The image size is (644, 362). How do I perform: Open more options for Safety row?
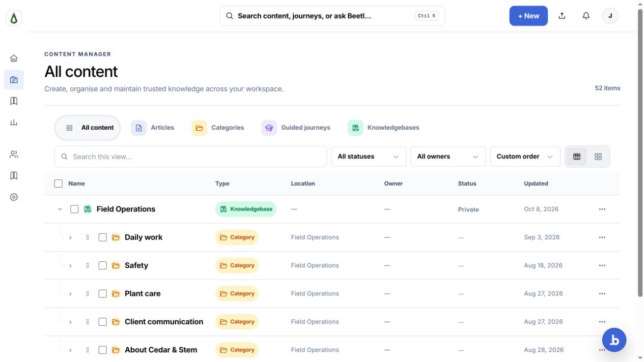(602, 265)
